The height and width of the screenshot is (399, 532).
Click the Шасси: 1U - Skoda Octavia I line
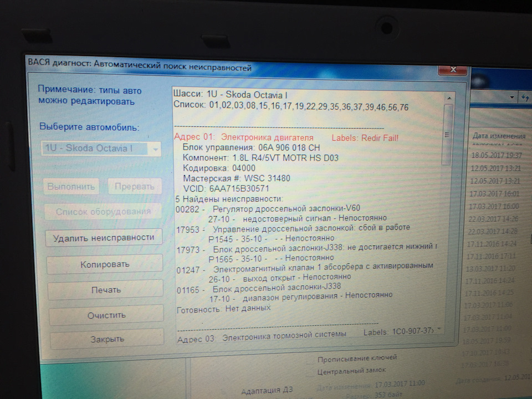[x=231, y=95]
